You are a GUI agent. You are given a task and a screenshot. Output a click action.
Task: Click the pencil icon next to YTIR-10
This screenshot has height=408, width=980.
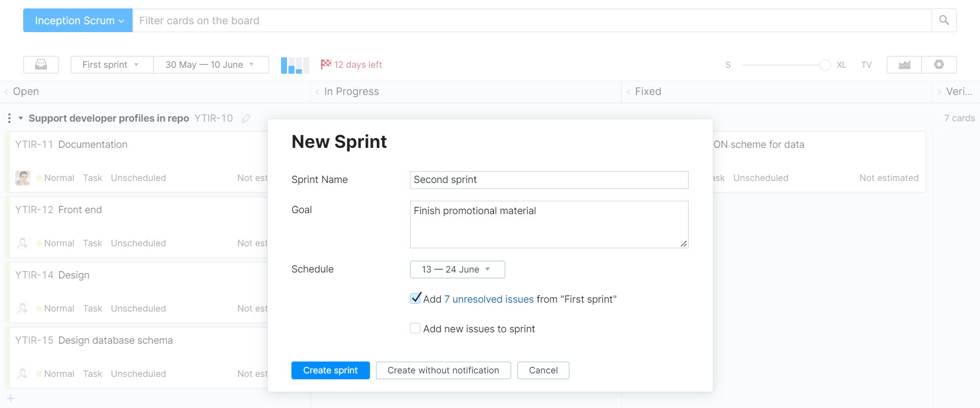point(246,118)
